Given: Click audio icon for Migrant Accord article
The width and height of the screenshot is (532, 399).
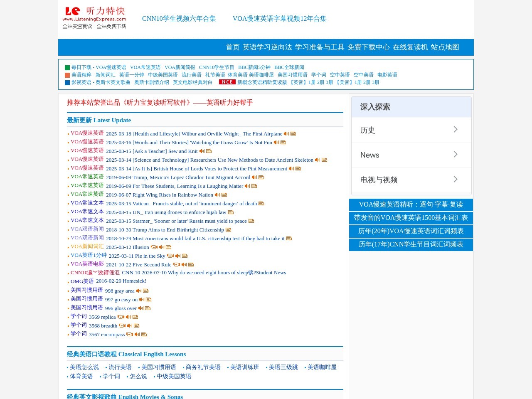Looking at the screenshot, I should click(x=254, y=177).
